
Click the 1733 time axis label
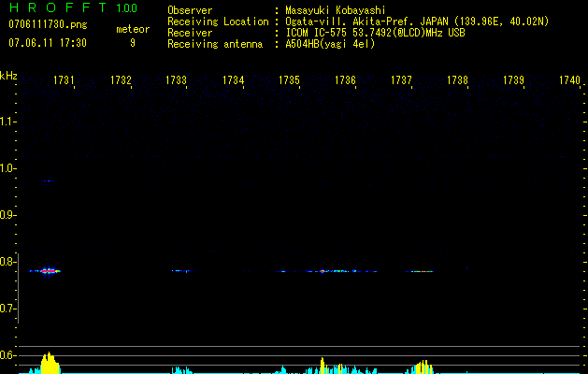point(177,80)
